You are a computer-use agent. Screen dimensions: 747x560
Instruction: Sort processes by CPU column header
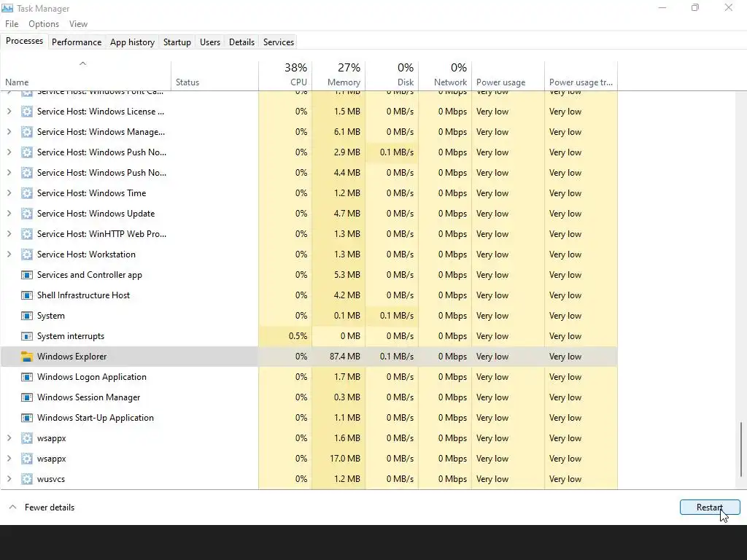(x=285, y=75)
